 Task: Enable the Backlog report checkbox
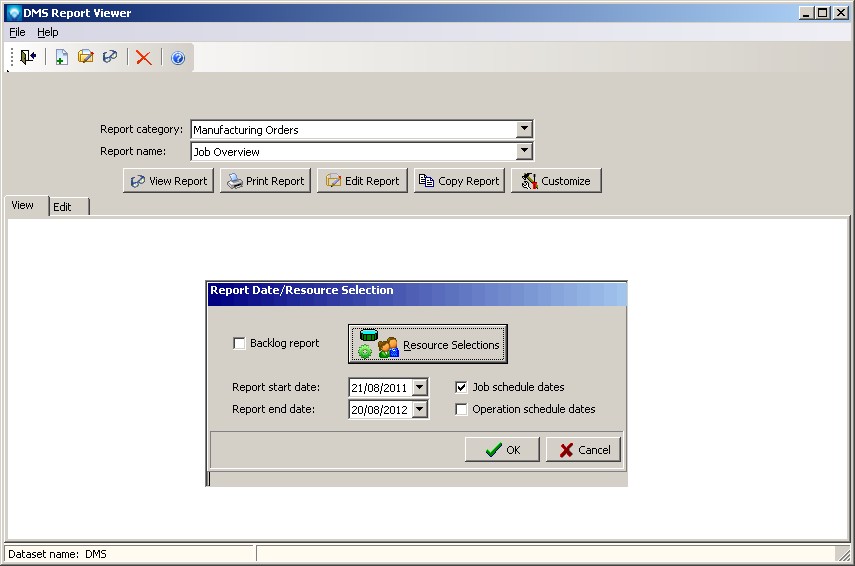coord(239,344)
